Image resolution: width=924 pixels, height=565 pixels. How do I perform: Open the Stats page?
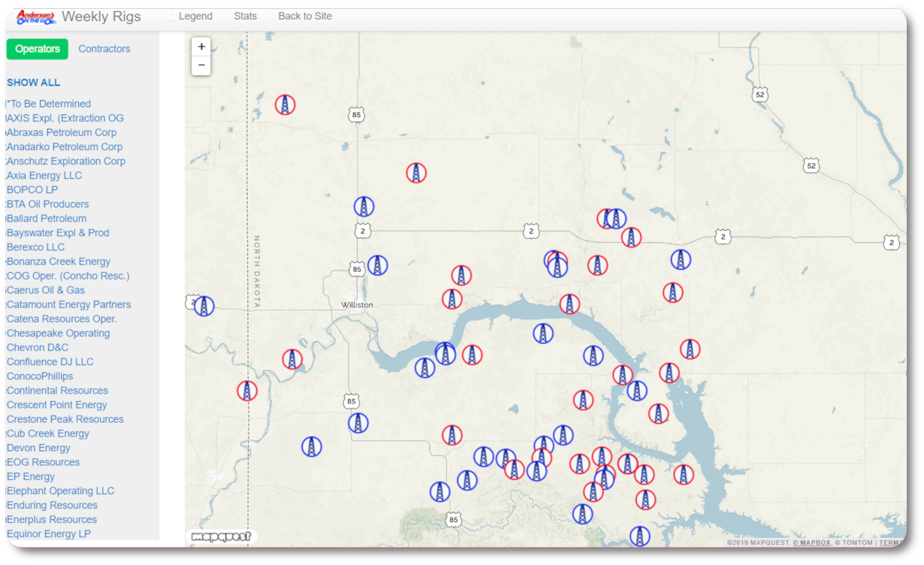point(245,16)
